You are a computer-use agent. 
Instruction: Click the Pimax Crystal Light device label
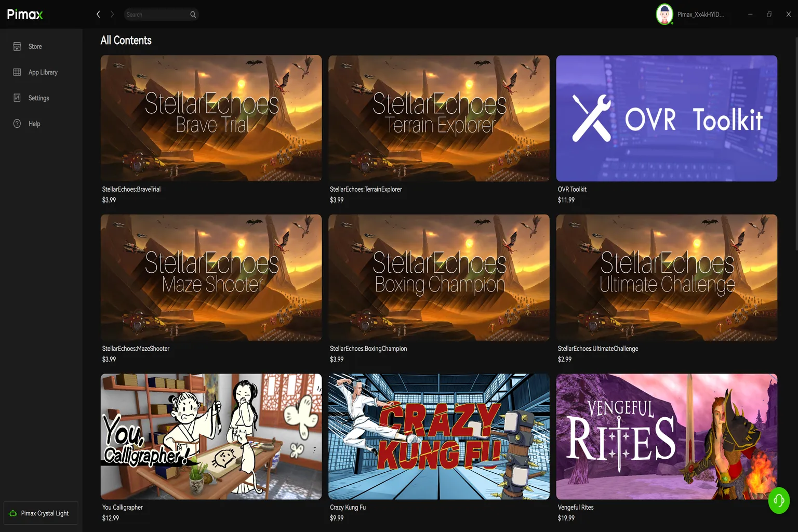[x=45, y=513]
